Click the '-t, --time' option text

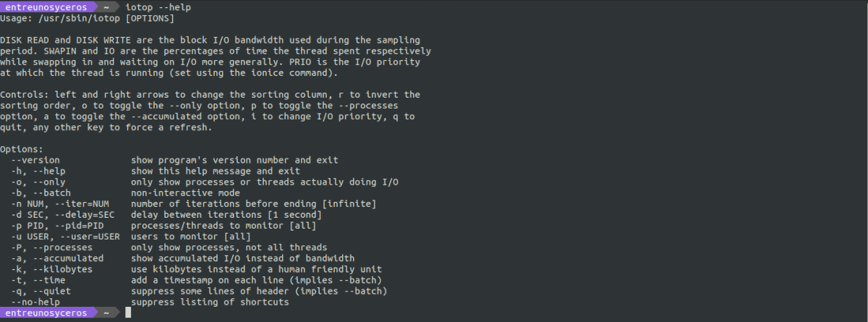(38, 280)
